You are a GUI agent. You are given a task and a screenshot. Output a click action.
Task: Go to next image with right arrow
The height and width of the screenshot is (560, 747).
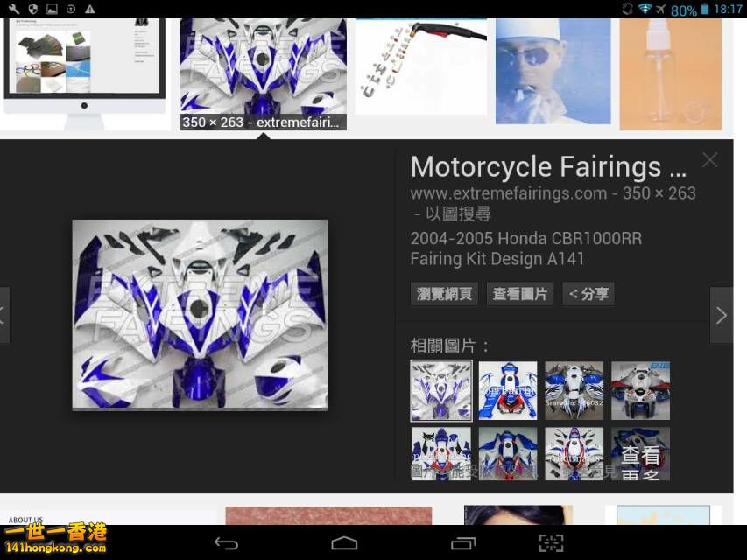[x=722, y=315]
